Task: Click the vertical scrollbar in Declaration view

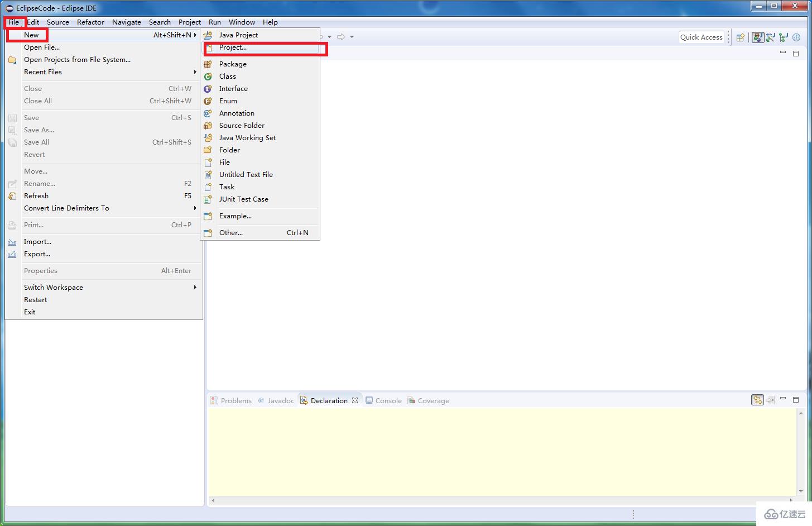Action: [801, 452]
